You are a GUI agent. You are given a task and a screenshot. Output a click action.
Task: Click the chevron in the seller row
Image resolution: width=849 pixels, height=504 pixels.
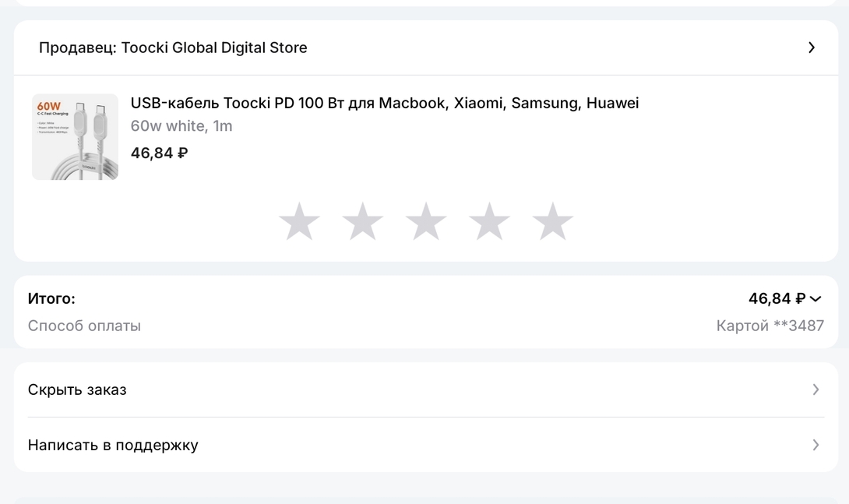click(811, 48)
